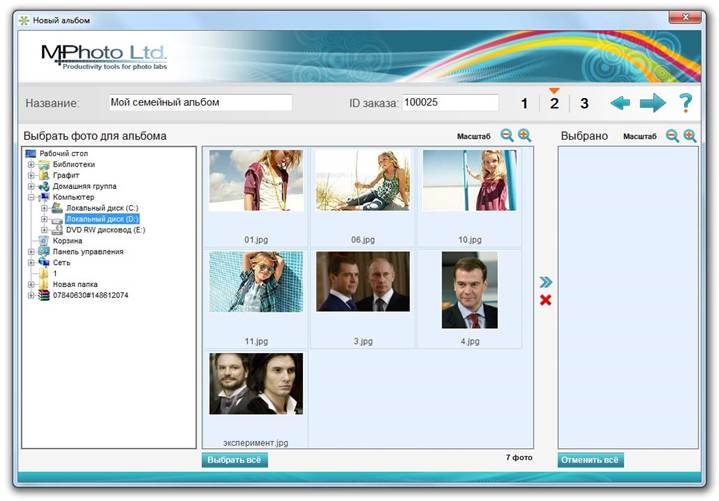This screenshot has width=719, height=501.
Task: Select the 10.jpg photo thumbnail
Action: point(470,181)
